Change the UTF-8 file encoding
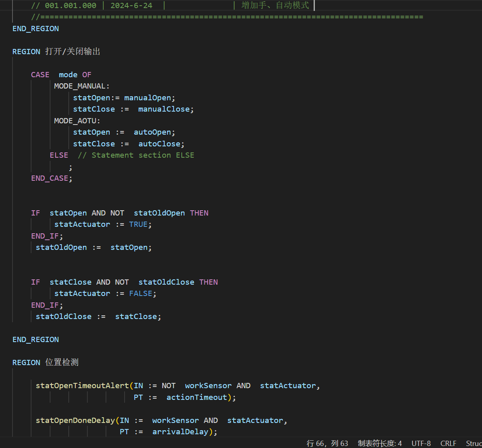This screenshot has width=482, height=448. [x=421, y=443]
